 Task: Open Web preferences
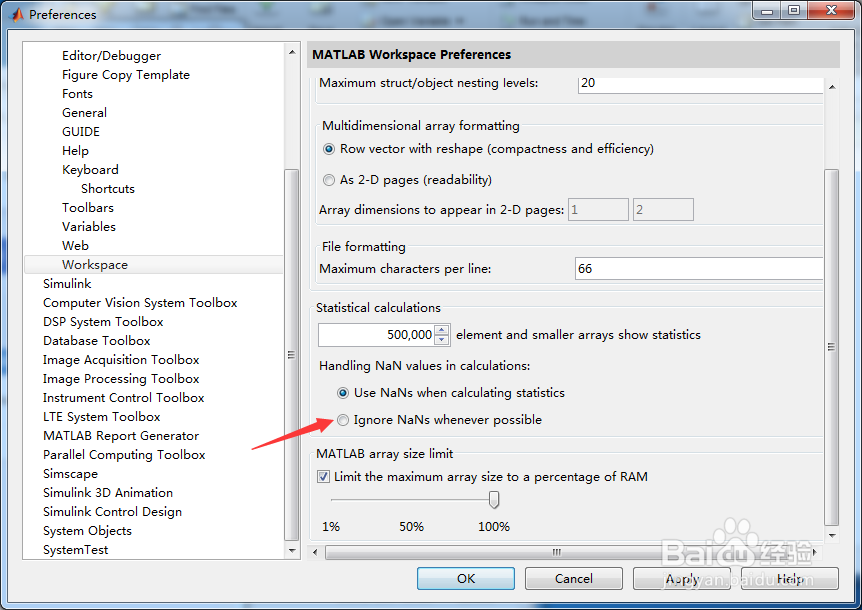(x=75, y=246)
